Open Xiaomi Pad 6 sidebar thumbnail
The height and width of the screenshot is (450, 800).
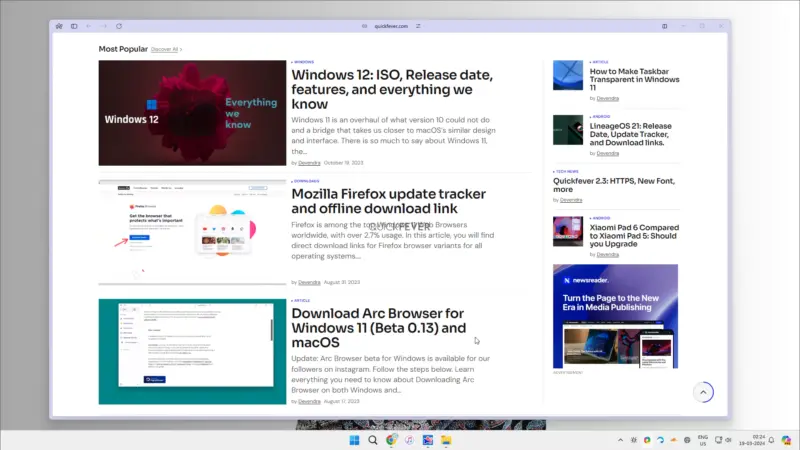[x=568, y=231]
